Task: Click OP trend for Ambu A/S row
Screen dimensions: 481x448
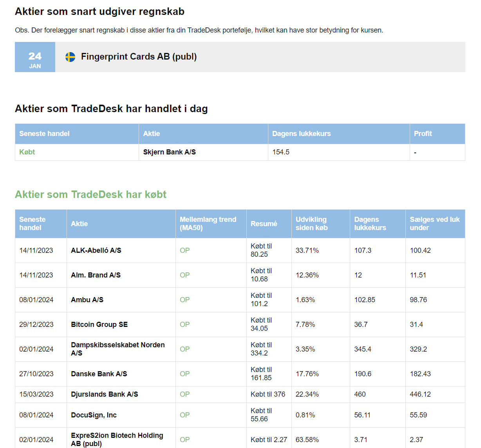Action: pyautogui.click(x=184, y=300)
